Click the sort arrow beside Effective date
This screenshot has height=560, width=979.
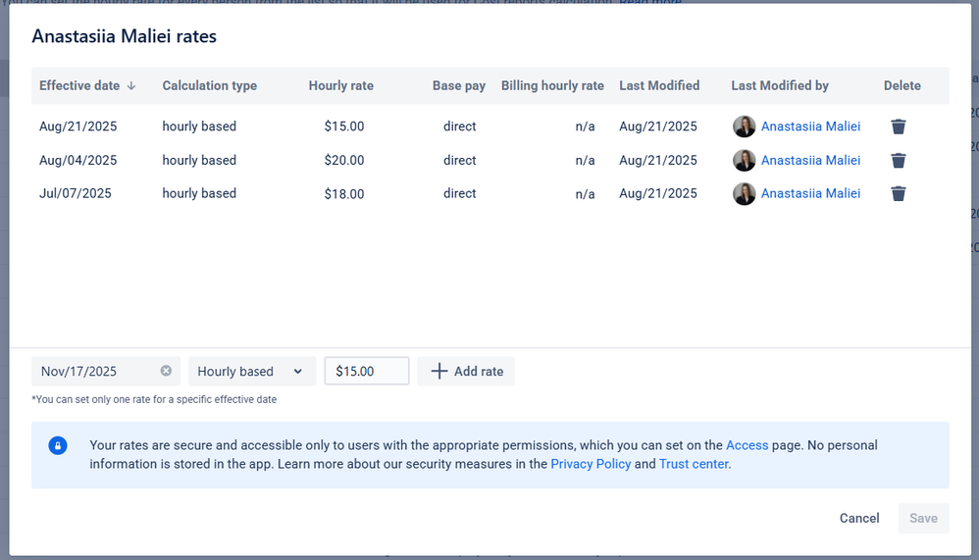tap(131, 86)
